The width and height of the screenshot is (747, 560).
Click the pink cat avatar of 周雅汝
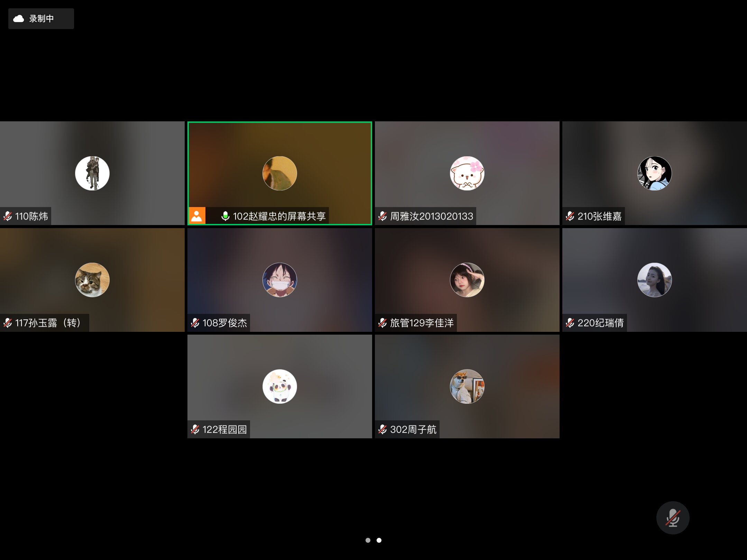(x=467, y=173)
